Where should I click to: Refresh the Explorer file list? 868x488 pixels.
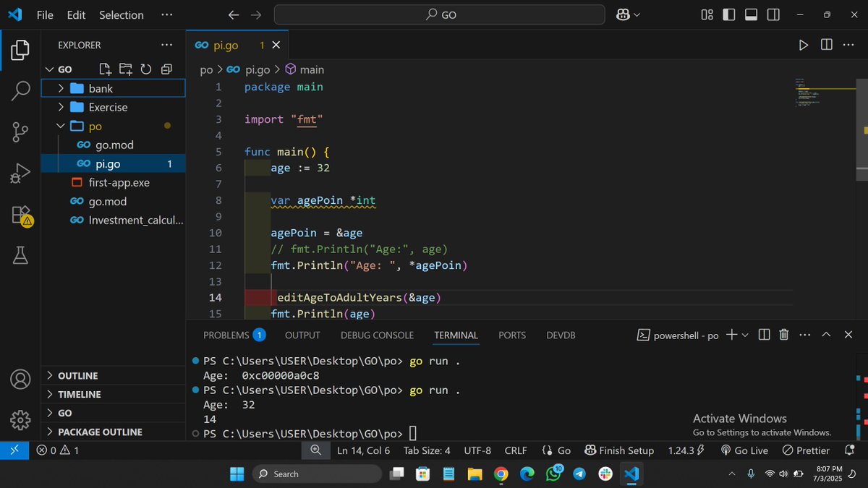(146, 69)
